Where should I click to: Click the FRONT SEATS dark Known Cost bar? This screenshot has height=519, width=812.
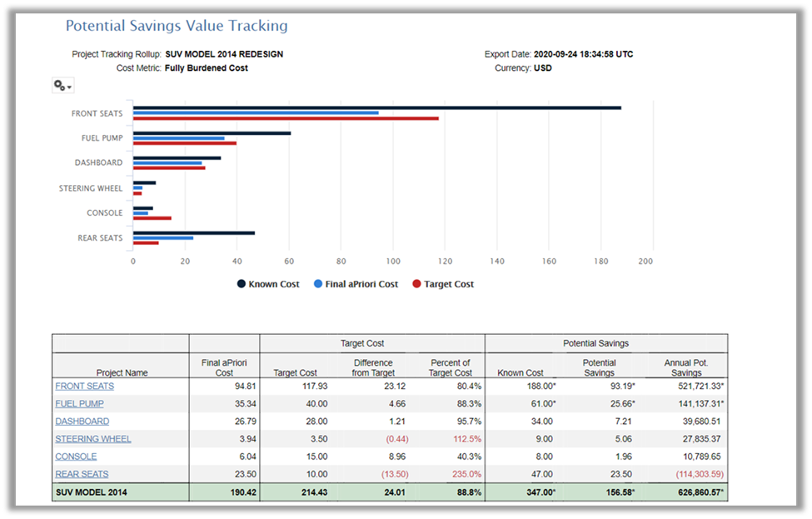tap(376, 107)
